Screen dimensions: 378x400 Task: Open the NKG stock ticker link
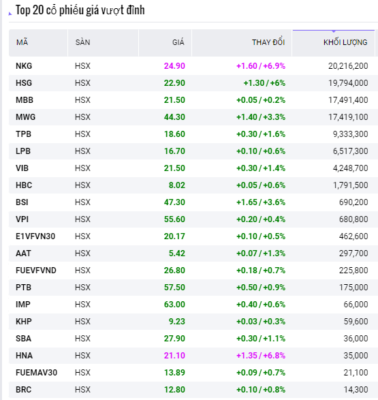[24, 66]
